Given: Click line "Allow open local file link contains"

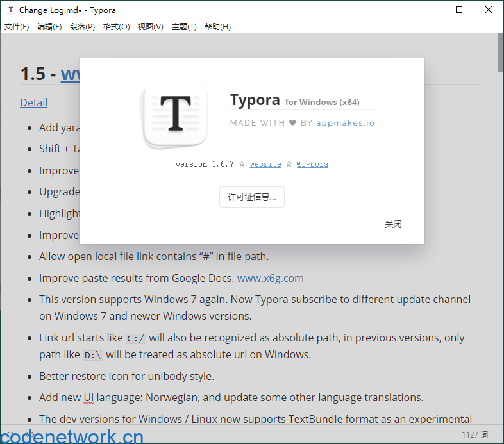Looking at the screenshot, I should pos(154,257).
